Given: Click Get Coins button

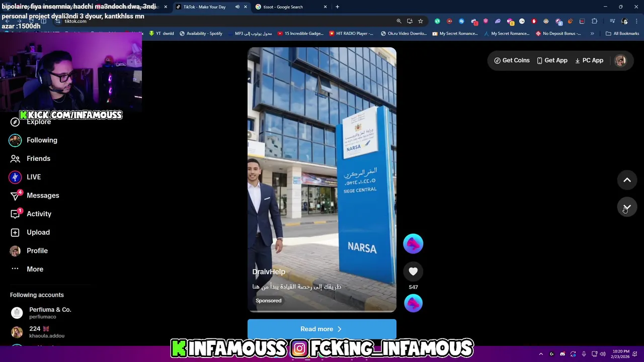Looking at the screenshot, I should (512, 60).
